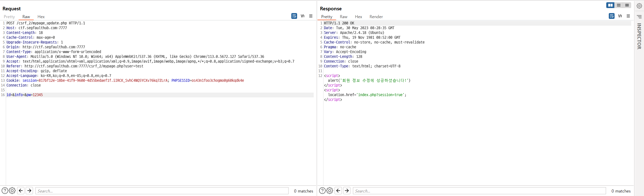
Task: Click the response Pragma: no-cache header
Action: (x=340, y=47)
